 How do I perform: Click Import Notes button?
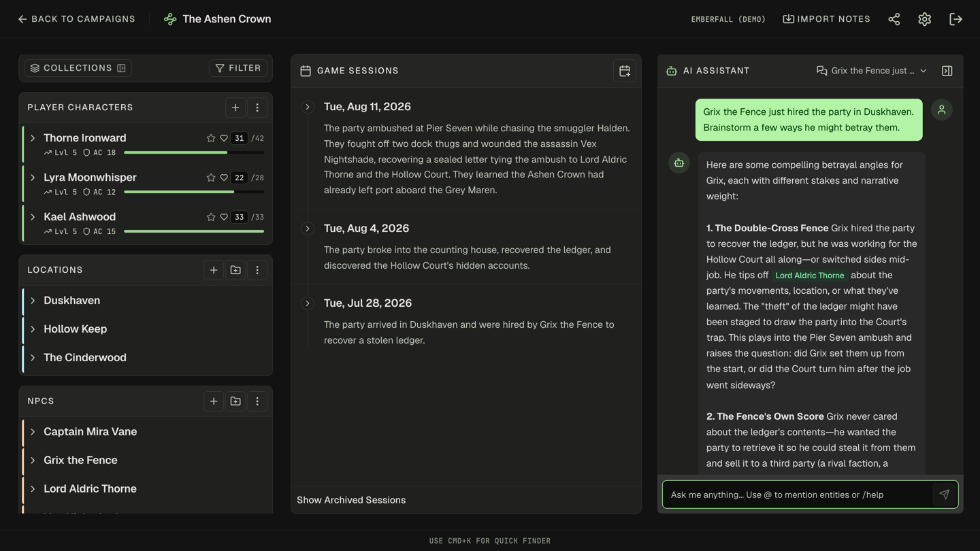coord(827,19)
